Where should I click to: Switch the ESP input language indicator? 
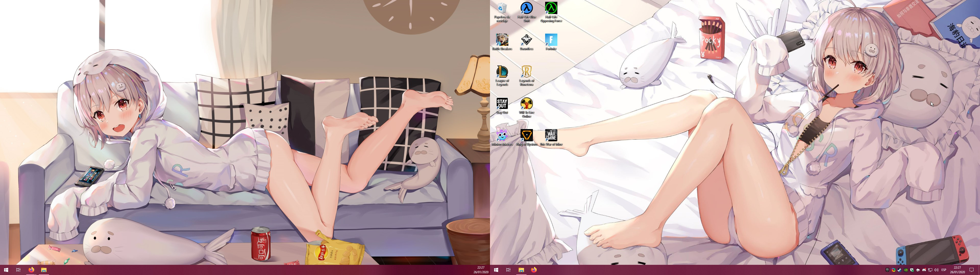point(944,270)
